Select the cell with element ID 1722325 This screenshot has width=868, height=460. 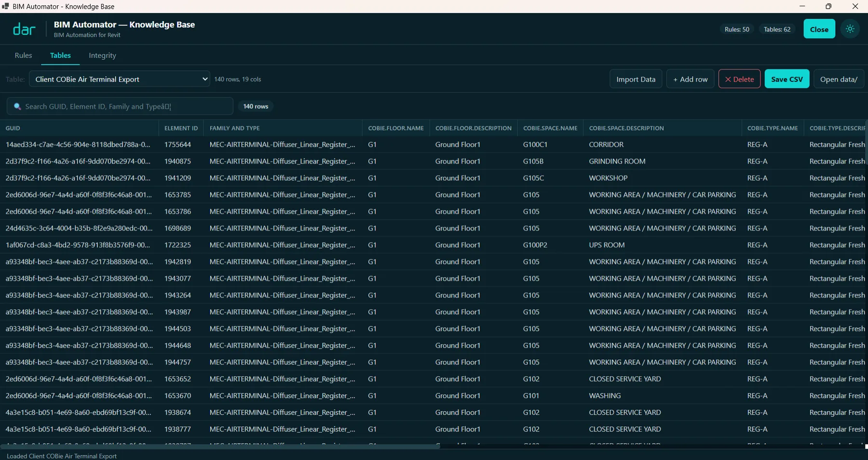(181, 245)
